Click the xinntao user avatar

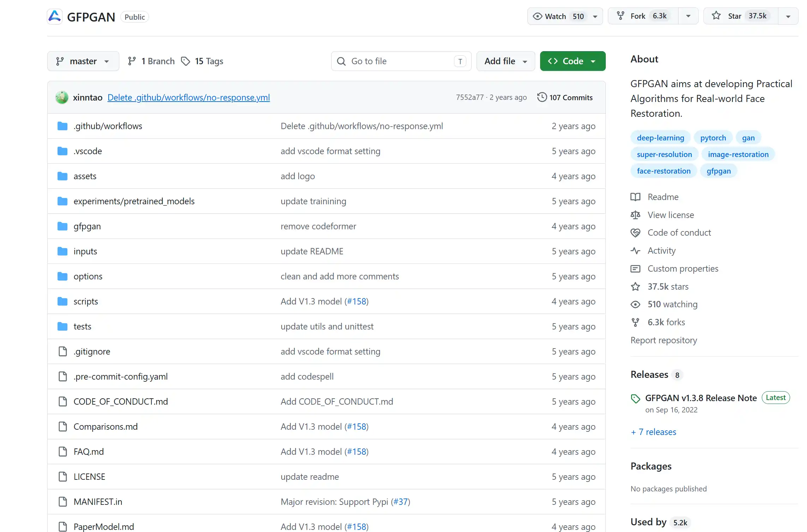click(62, 97)
